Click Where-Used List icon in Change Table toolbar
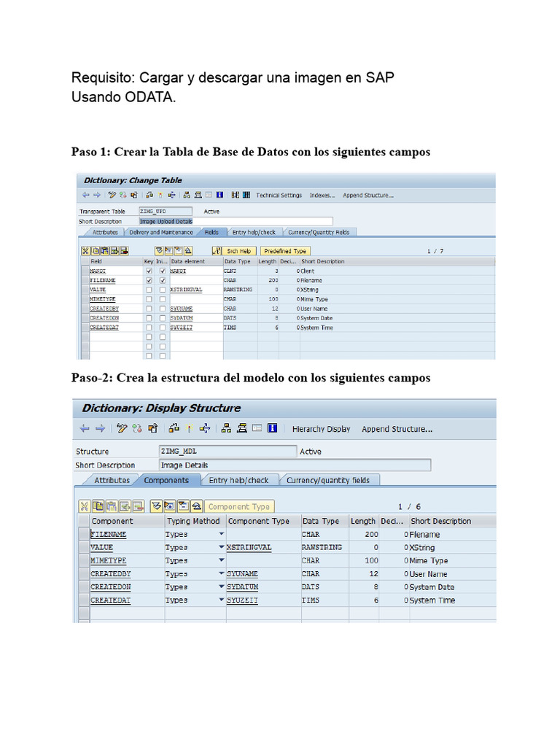The height and width of the screenshot is (747, 560). pyautogui.click(x=171, y=195)
